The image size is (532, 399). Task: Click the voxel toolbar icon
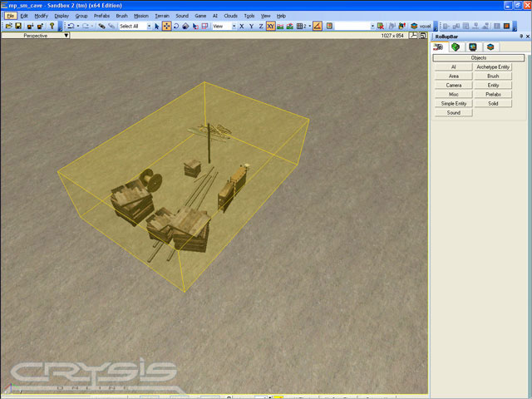coord(419,26)
